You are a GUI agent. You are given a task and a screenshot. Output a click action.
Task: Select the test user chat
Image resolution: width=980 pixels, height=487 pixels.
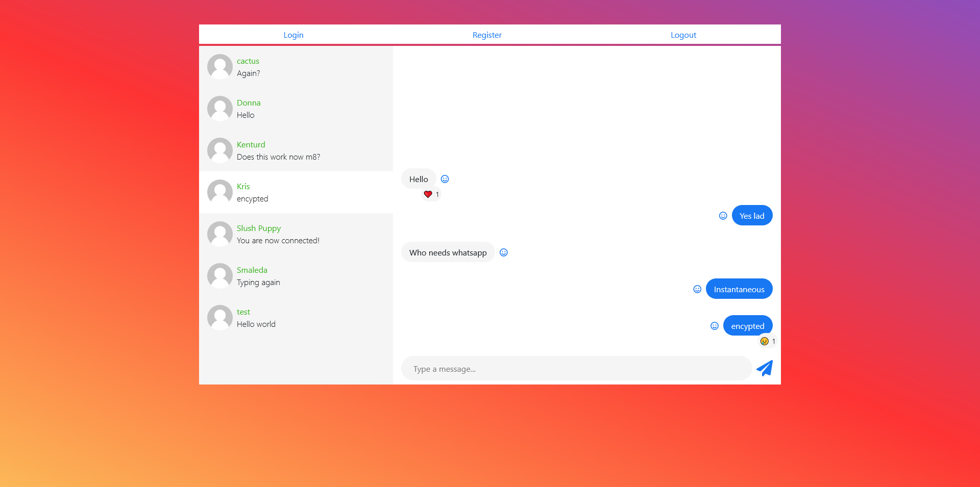click(296, 318)
